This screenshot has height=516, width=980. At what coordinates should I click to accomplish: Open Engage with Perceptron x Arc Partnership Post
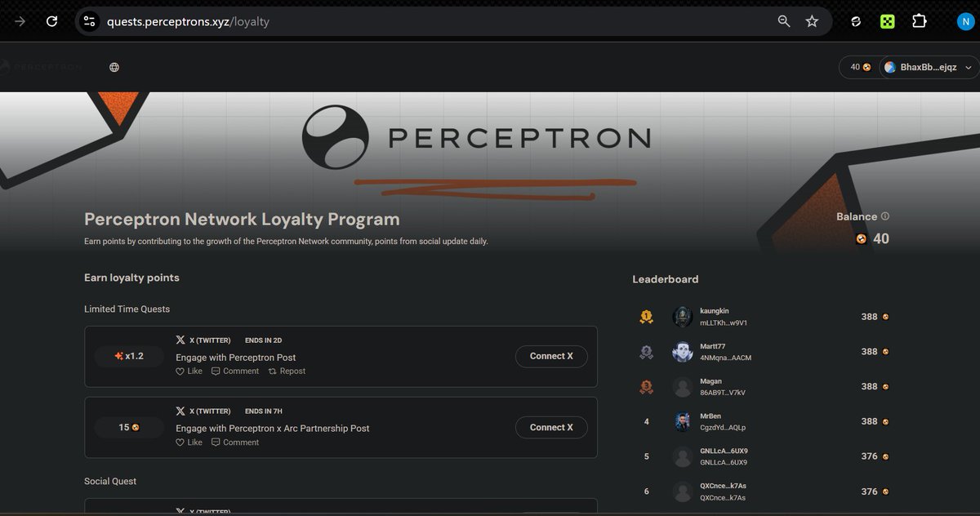[273, 428]
